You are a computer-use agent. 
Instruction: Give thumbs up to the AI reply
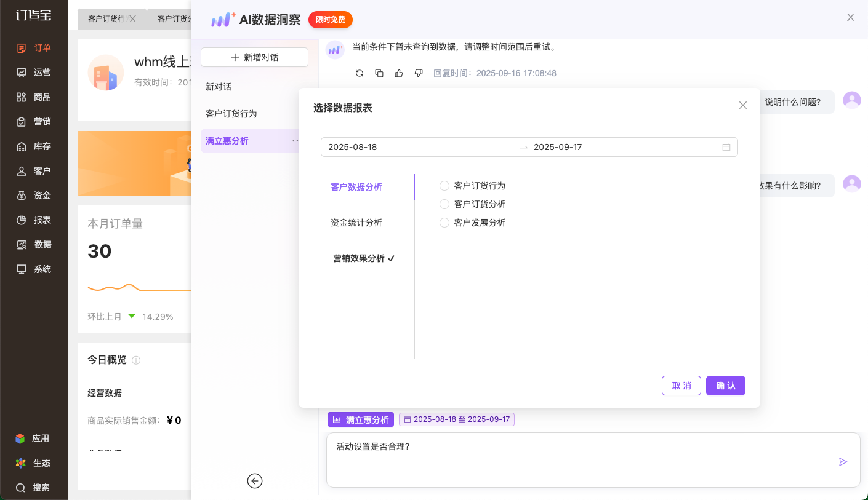click(x=399, y=73)
